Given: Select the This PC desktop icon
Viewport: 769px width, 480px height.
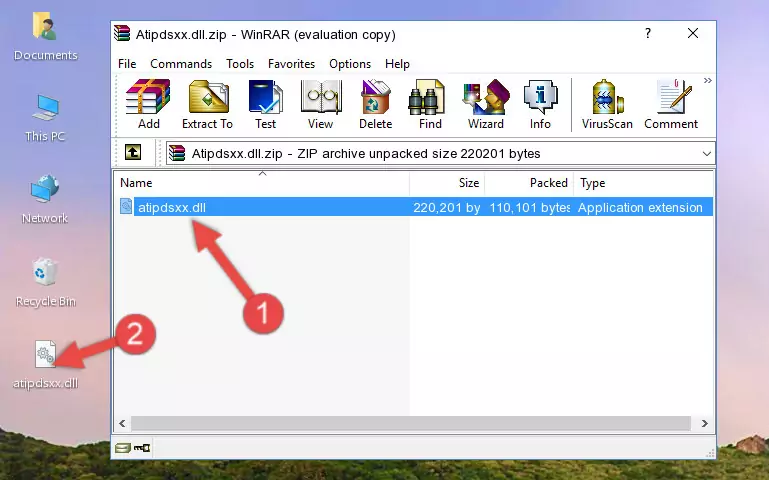Looking at the screenshot, I should tap(45, 118).
